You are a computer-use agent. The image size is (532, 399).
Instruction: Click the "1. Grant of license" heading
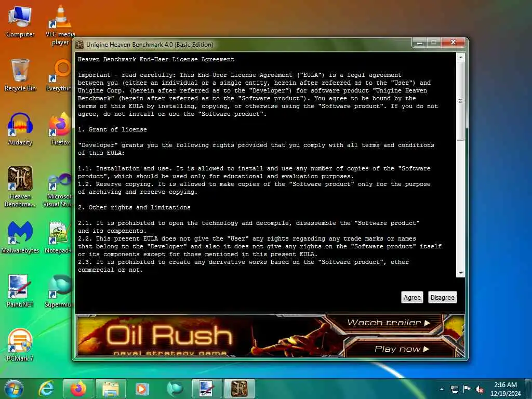[x=112, y=129]
